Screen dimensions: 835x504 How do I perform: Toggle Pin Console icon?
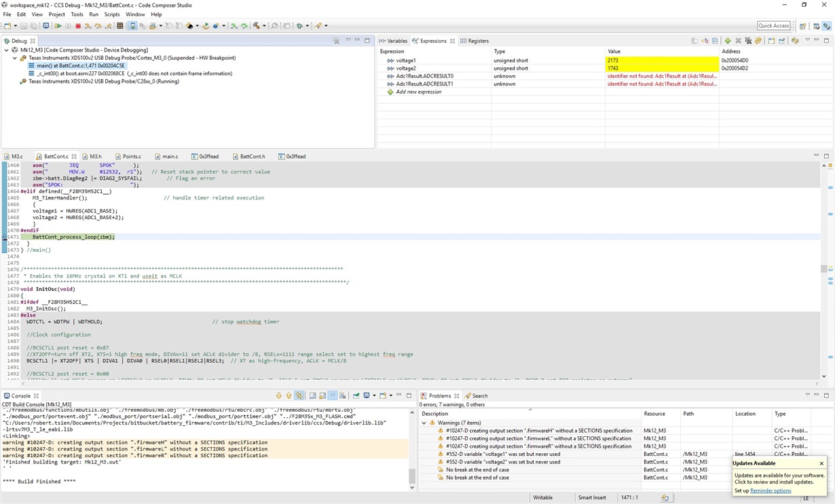pos(356,395)
